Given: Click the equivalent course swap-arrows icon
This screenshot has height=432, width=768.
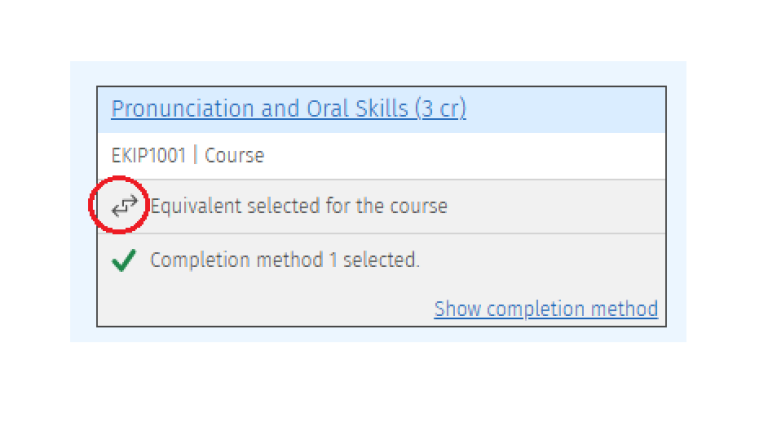Looking at the screenshot, I should coord(124,206).
